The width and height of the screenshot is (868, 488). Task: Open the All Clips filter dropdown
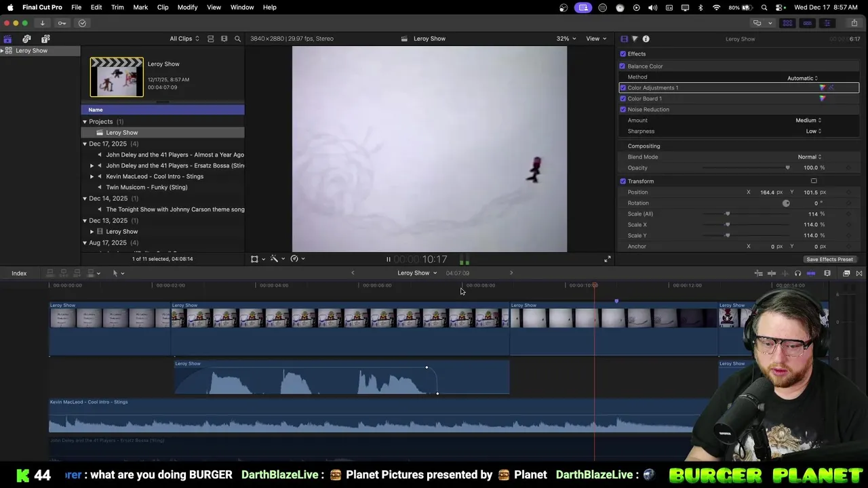click(x=184, y=39)
